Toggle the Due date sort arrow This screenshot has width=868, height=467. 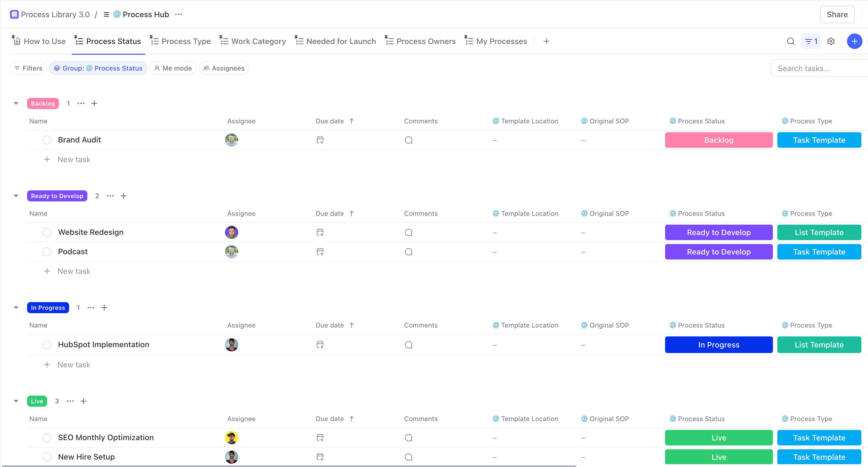352,121
